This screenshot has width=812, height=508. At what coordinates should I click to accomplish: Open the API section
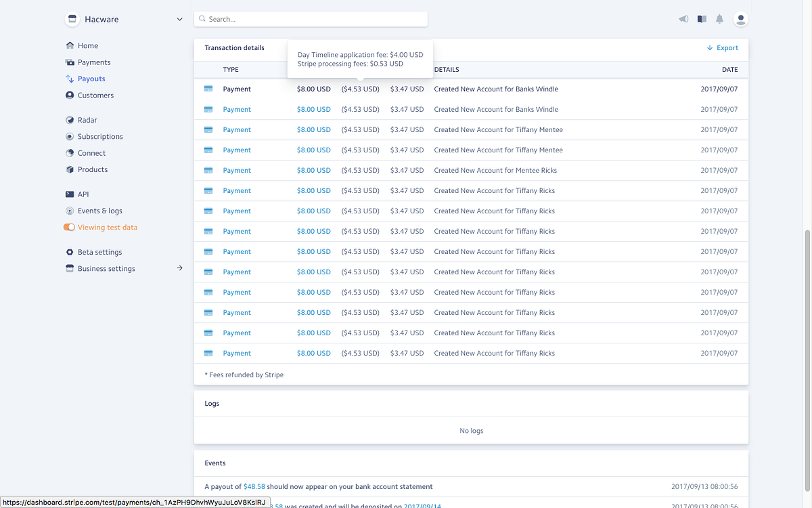[x=83, y=194]
